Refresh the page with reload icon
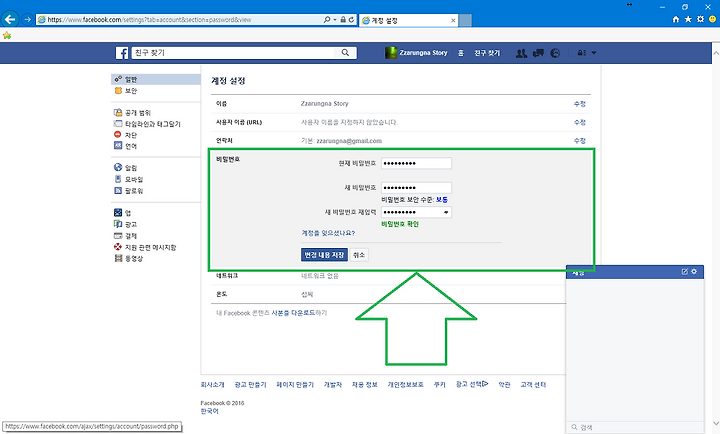Viewport: 720px width, 434px height. click(x=351, y=20)
